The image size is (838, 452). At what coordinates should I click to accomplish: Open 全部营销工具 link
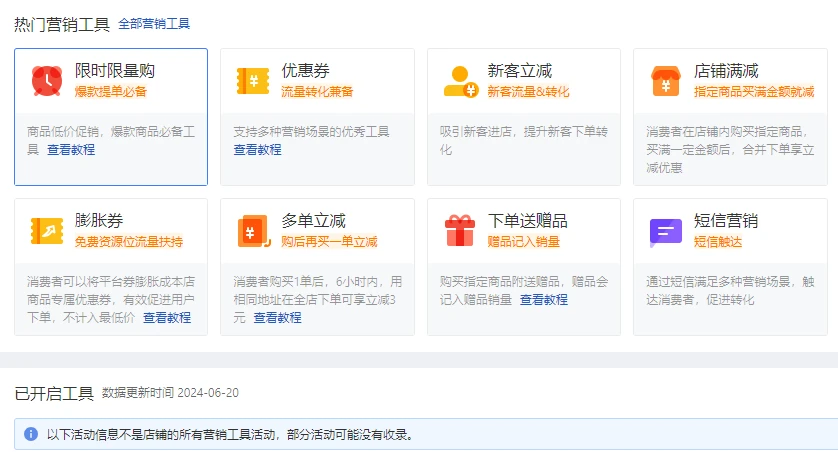[x=154, y=23]
